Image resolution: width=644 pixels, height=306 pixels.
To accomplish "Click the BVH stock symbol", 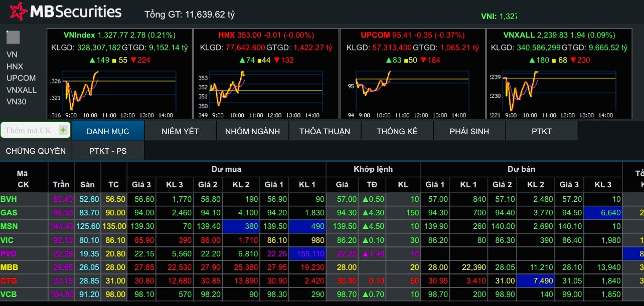I will (x=9, y=199).
